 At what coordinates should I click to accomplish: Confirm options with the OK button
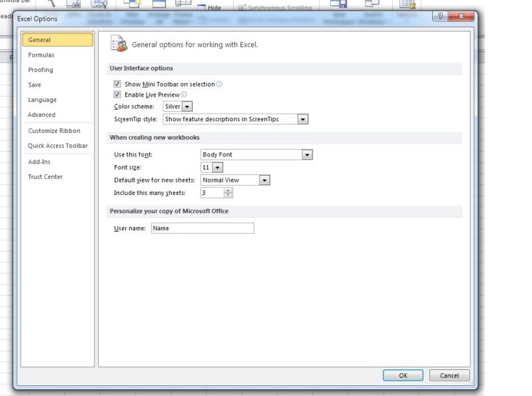pyautogui.click(x=403, y=375)
